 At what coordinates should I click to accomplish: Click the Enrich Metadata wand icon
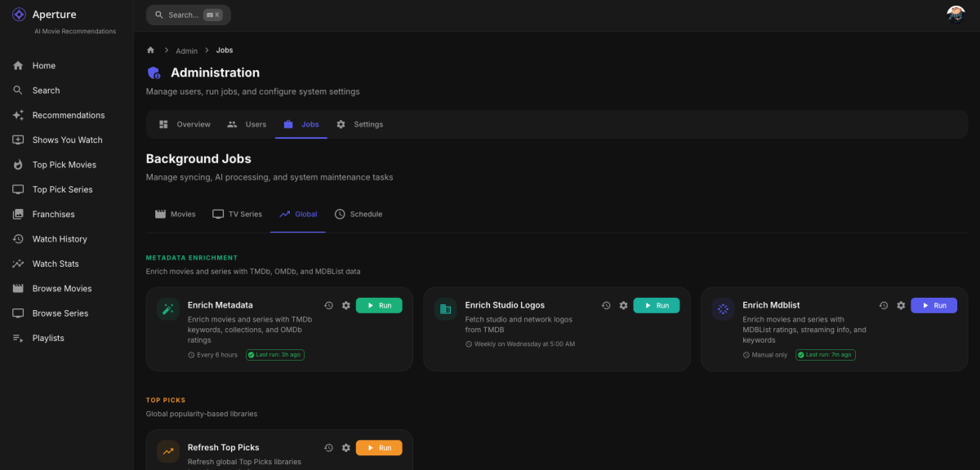pyautogui.click(x=168, y=309)
